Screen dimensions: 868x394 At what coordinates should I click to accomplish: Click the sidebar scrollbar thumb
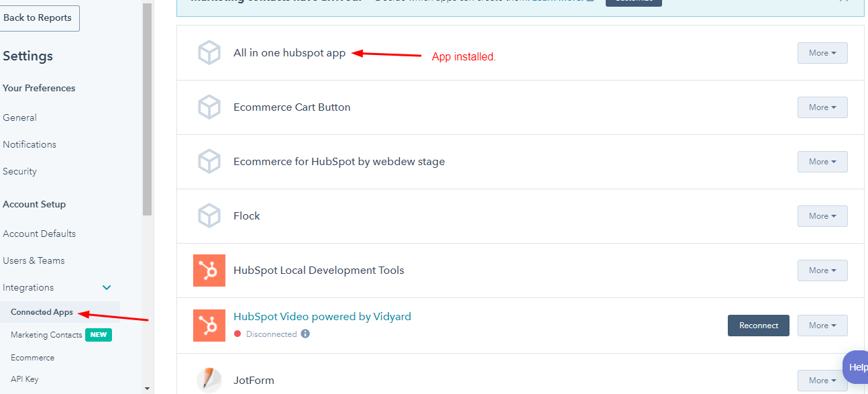point(148,111)
